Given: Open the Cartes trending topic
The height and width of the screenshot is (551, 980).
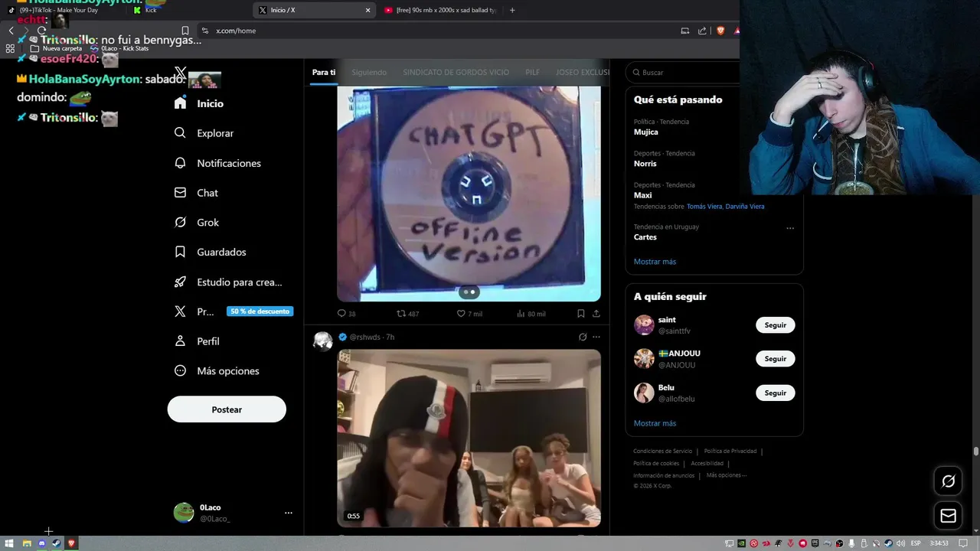Looking at the screenshot, I should pyautogui.click(x=645, y=237).
